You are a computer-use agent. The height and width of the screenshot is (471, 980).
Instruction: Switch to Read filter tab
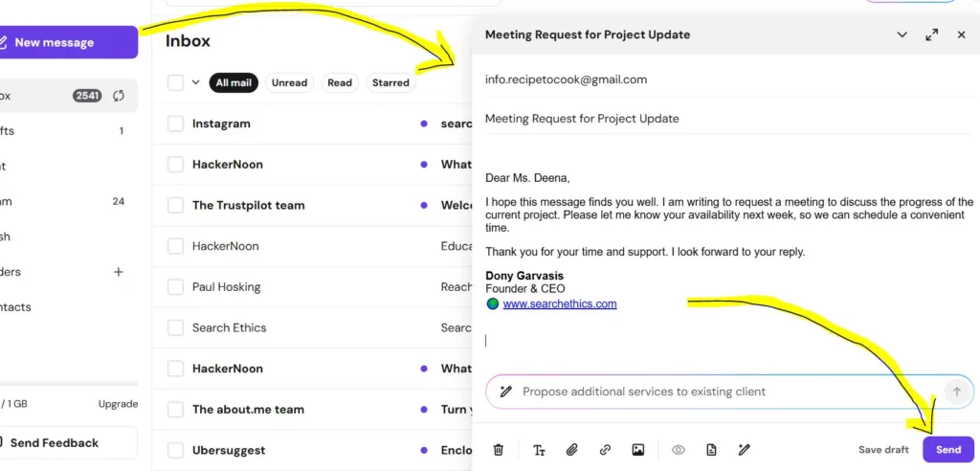click(340, 82)
